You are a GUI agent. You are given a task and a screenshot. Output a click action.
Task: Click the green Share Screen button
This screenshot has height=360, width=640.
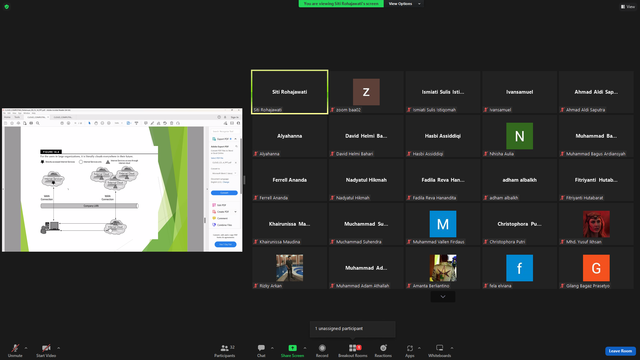coord(292,350)
